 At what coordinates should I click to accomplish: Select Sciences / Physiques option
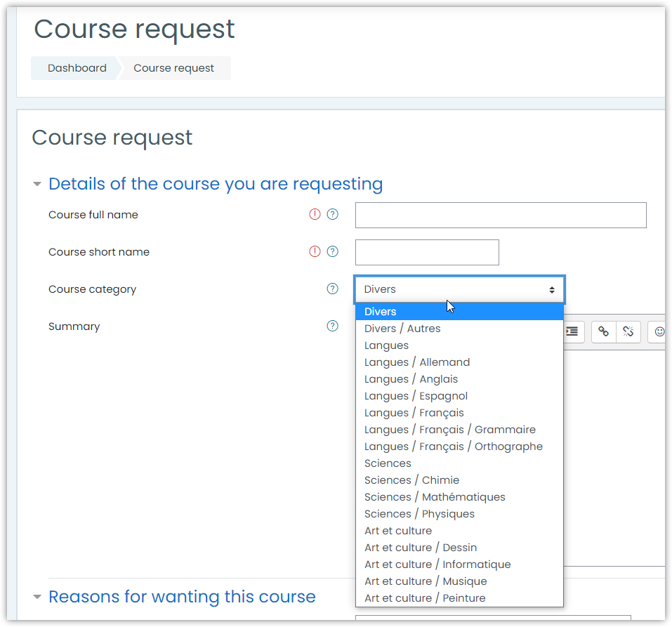pyautogui.click(x=459, y=514)
